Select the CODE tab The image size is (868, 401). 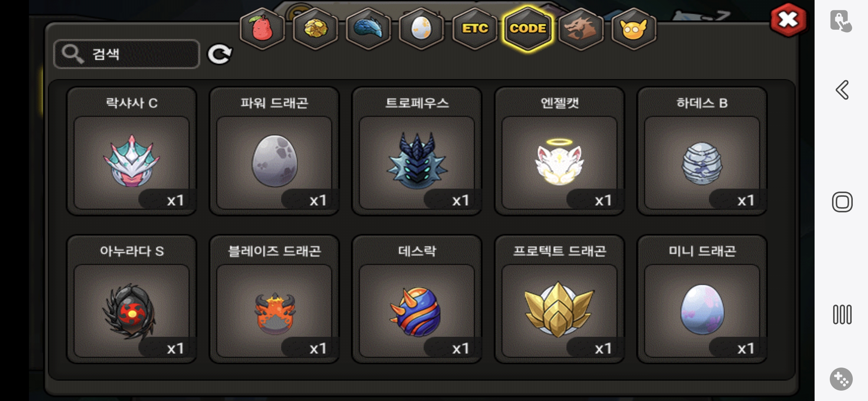[528, 29]
